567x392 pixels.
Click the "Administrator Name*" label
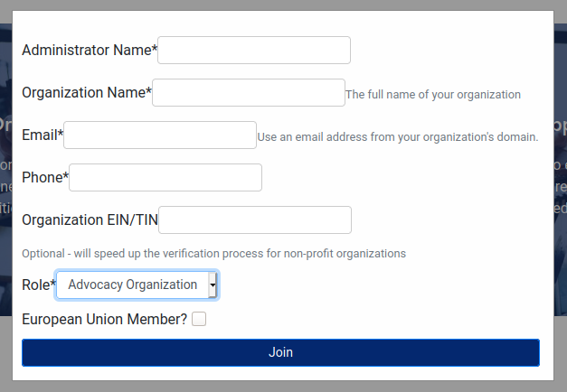coord(89,51)
